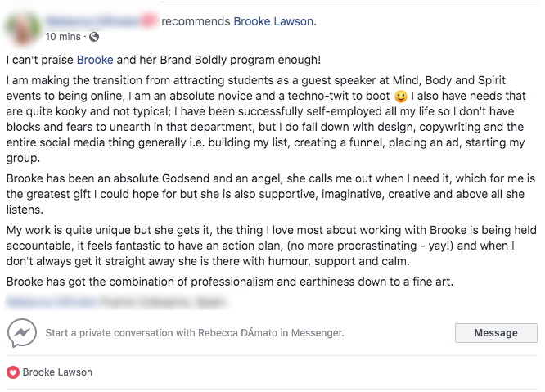Click the word 'recommends' in the header
Viewport: 545px width, 392px height.
(x=196, y=20)
